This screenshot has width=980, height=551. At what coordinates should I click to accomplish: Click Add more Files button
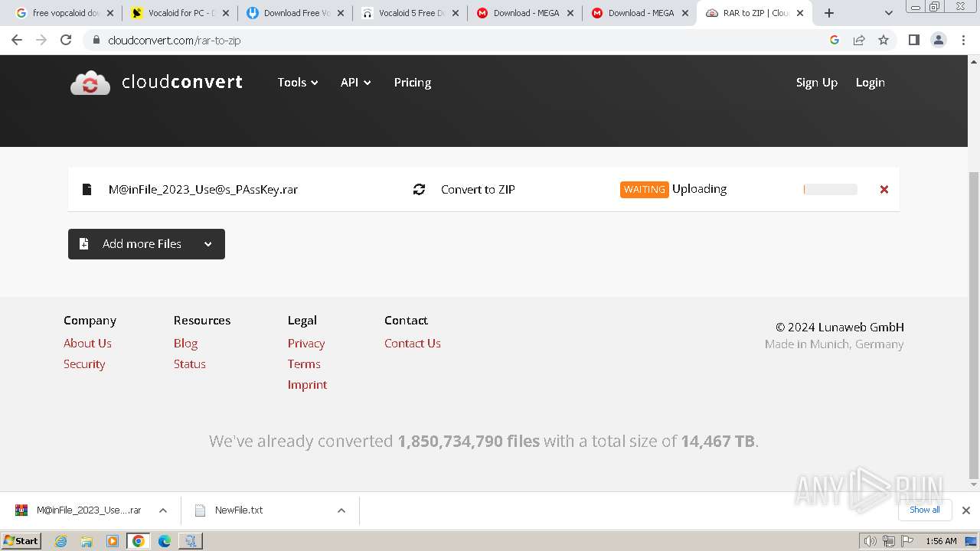point(146,244)
